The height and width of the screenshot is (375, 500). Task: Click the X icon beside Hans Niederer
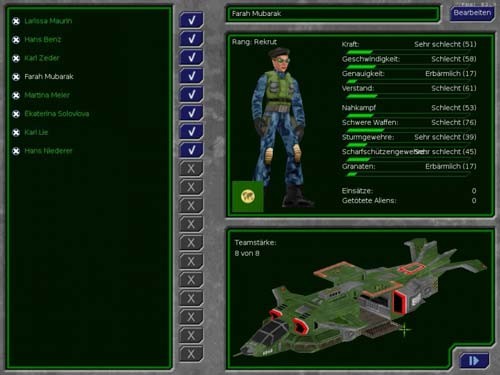pyautogui.click(x=16, y=151)
